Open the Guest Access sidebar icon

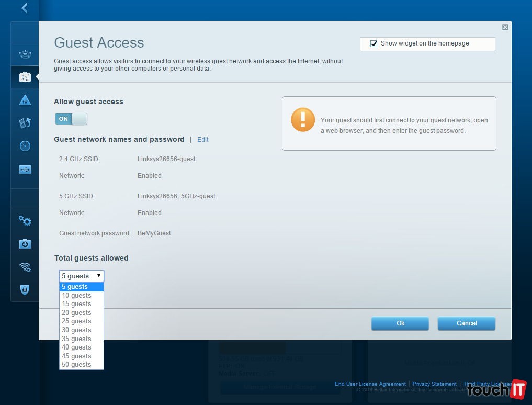[x=25, y=77]
